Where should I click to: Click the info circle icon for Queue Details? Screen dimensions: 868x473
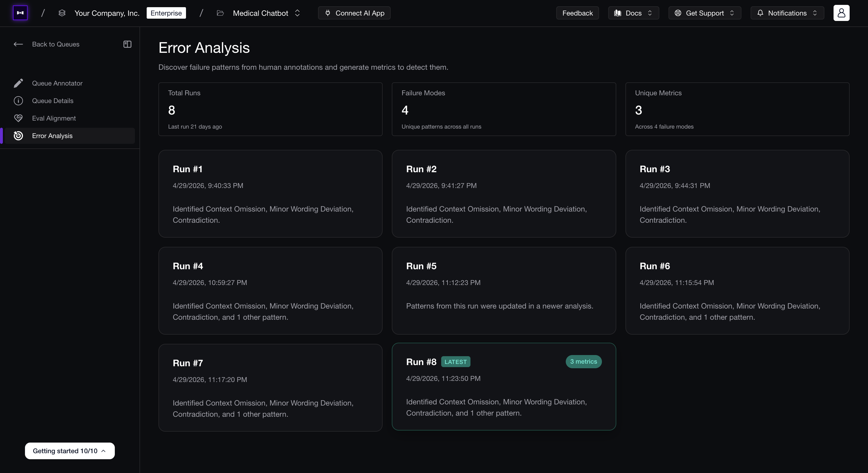(18, 101)
